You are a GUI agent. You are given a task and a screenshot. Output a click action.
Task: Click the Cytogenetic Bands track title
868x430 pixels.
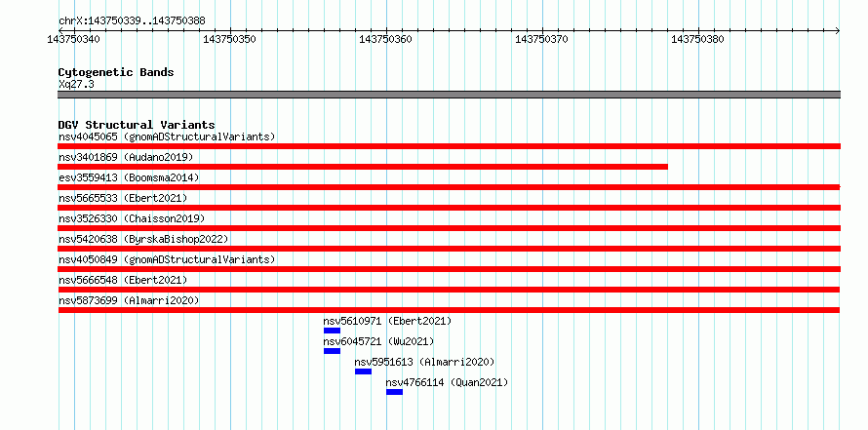(x=116, y=72)
